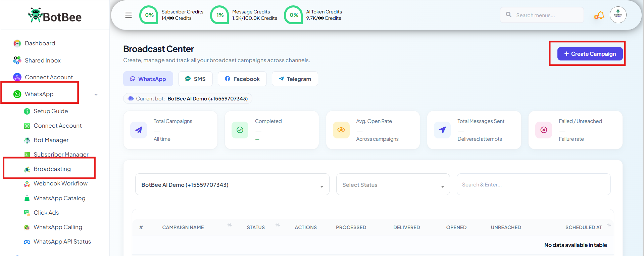Image resolution: width=644 pixels, height=256 pixels.
Task: Click the Shared Inbox sidebar icon
Action: [x=17, y=60]
